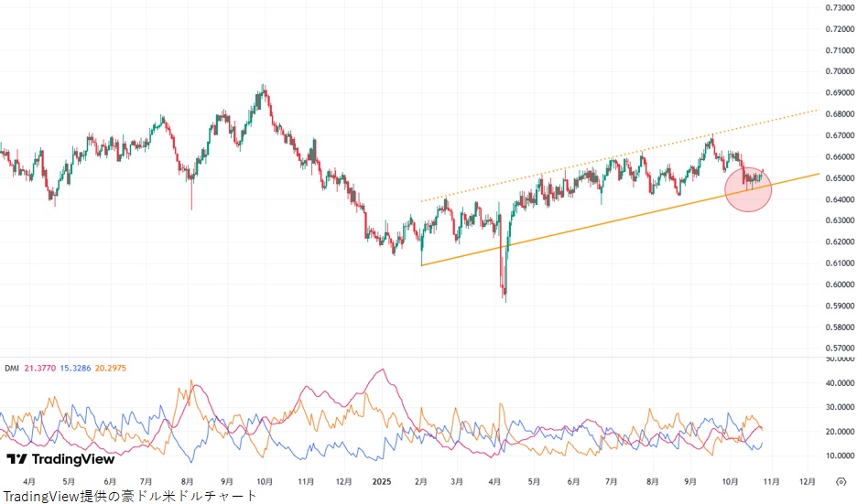The image size is (857, 504).
Task: Click the TradingView caption text below the chart
Action: click(128, 495)
